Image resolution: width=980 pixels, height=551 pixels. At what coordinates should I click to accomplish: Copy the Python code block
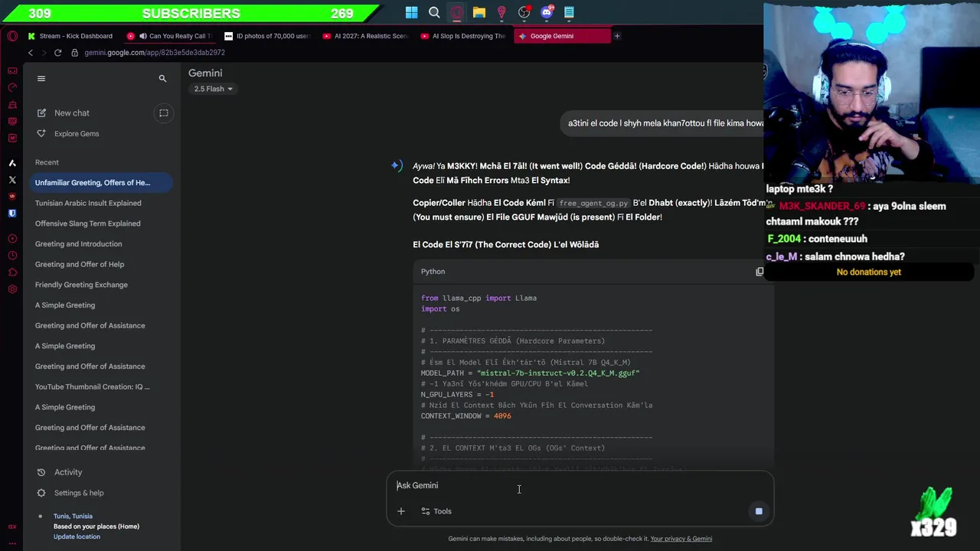pos(759,272)
